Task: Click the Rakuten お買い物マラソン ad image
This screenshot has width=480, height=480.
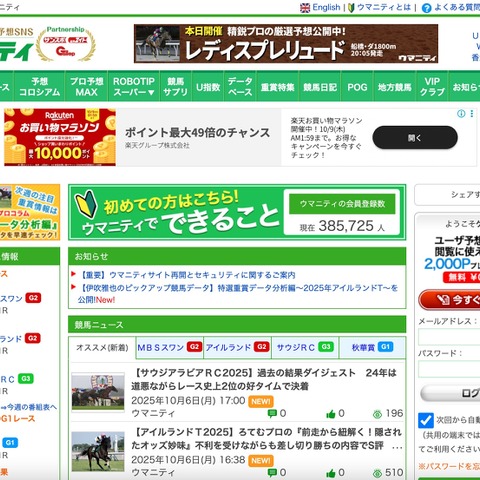Action: [x=60, y=137]
